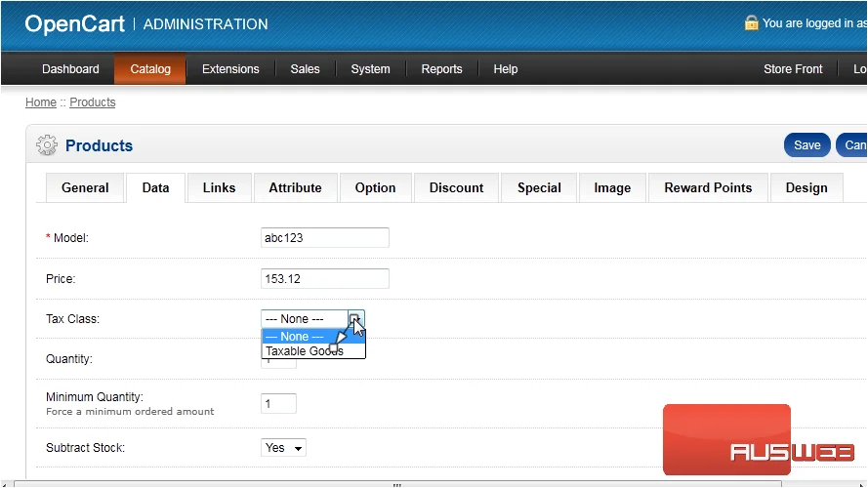Open the Extensions menu
This screenshot has height=488, width=868.
[x=230, y=69]
